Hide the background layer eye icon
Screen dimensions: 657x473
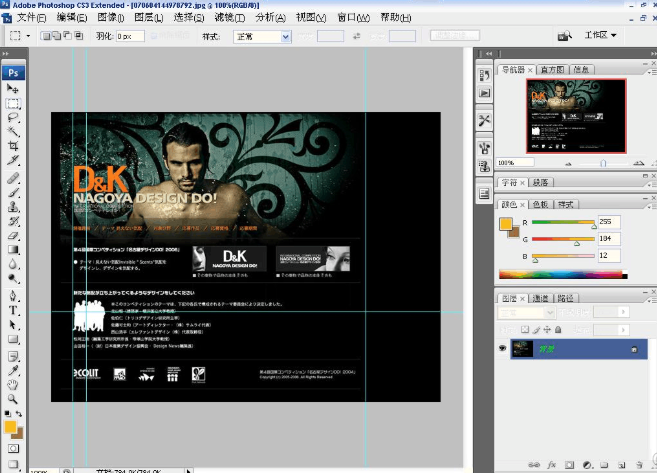click(x=503, y=348)
